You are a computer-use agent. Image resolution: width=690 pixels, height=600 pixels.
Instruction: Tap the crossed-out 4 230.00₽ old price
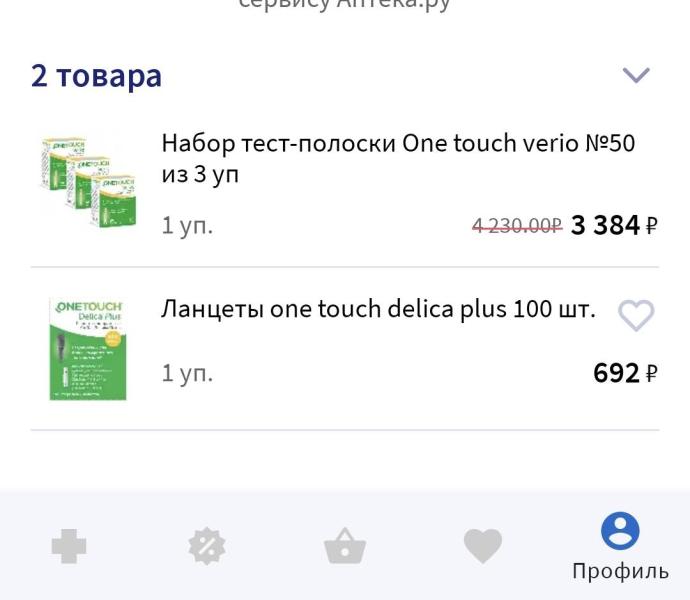click(517, 226)
